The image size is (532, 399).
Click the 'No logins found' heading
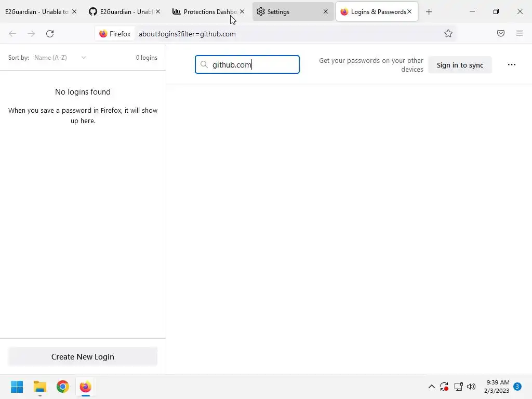pyautogui.click(x=83, y=92)
